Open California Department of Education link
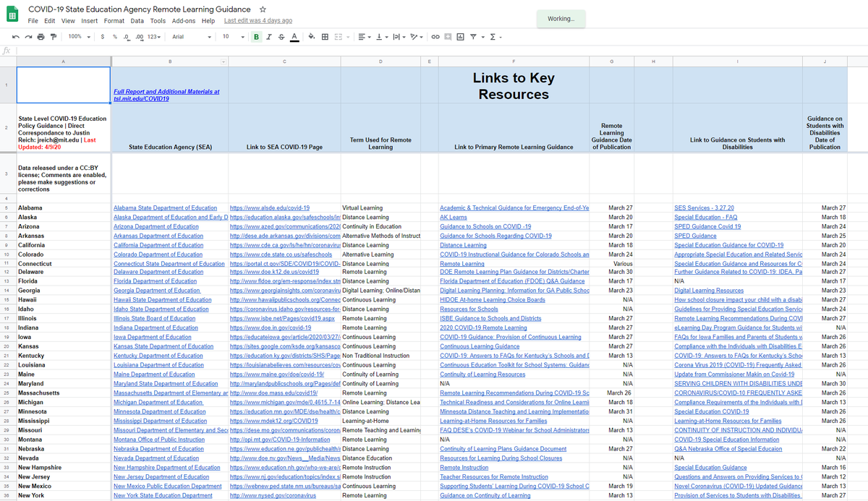The height and width of the screenshot is (501, 868). (158, 245)
